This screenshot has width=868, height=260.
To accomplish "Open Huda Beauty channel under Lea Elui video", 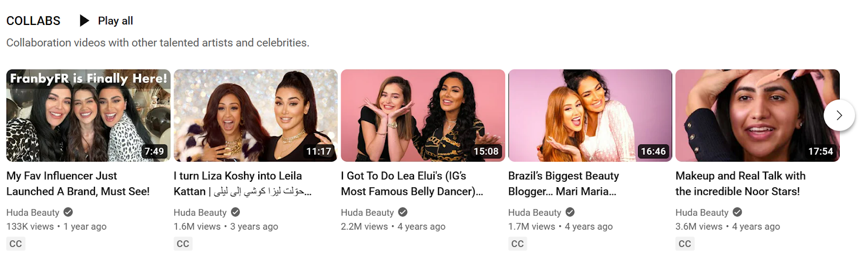I will (x=367, y=212).
